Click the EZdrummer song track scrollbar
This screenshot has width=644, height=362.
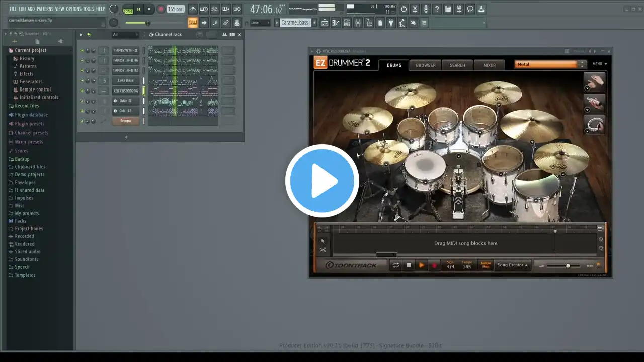[x=386, y=255]
